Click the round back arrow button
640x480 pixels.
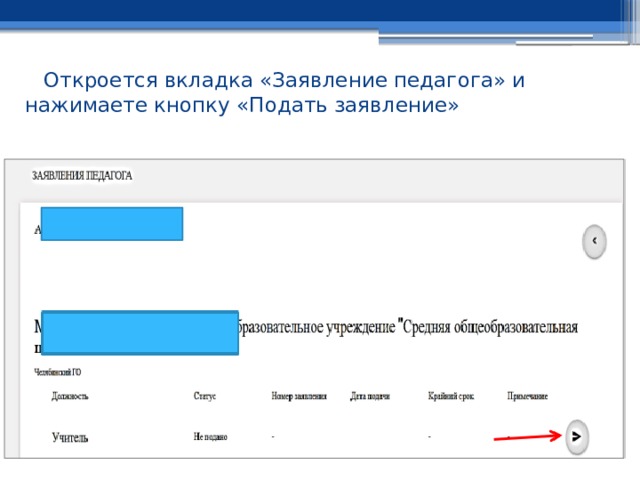pos(594,241)
